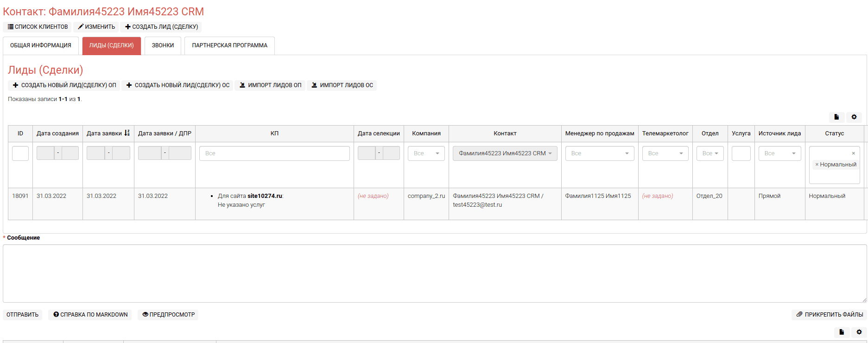Click Импорт лидов ОС button
Viewport: 868px width, 343px height.
coord(342,85)
